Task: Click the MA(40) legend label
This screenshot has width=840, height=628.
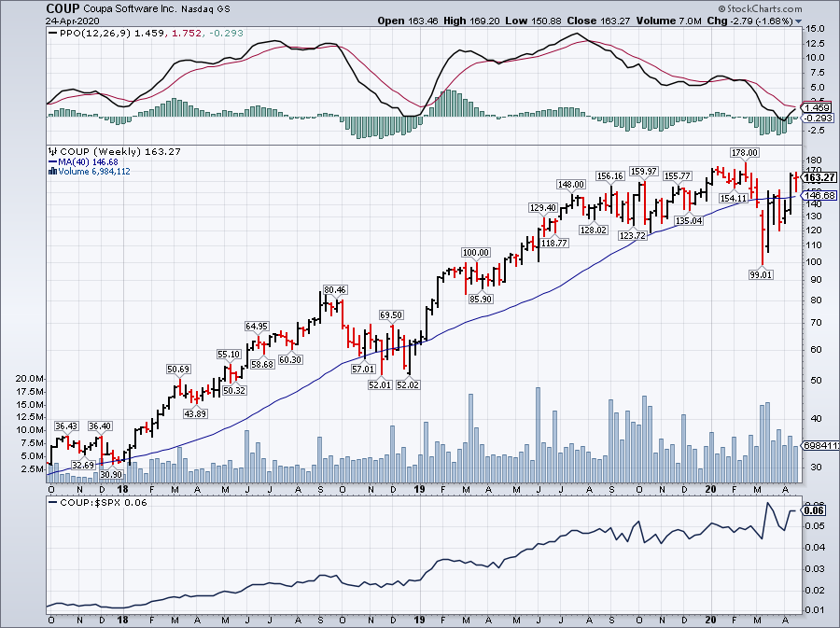Action: point(70,161)
